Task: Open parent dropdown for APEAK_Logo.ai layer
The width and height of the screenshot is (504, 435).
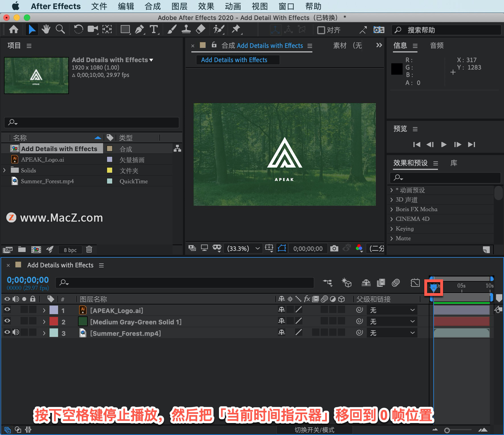Action: tap(392, 310)
